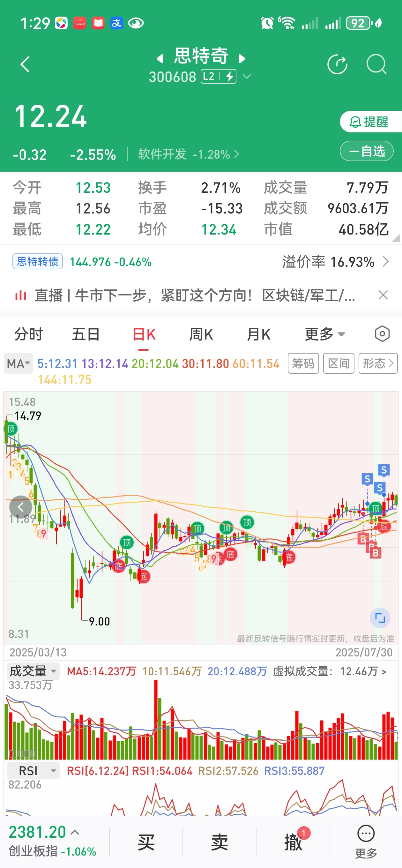Tap the MA 5:12.31 value
402x868 pixels.
[x=57, y=363]
